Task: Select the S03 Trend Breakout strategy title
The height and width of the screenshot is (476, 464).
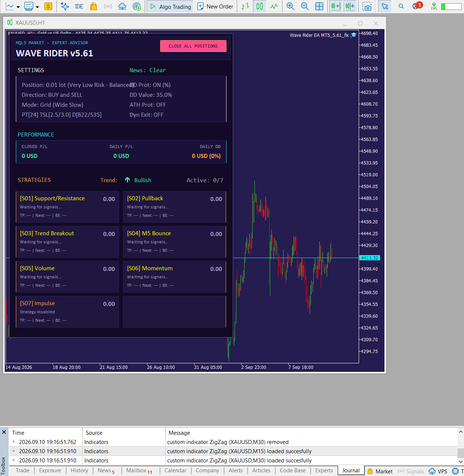Action: pos(47,233)
